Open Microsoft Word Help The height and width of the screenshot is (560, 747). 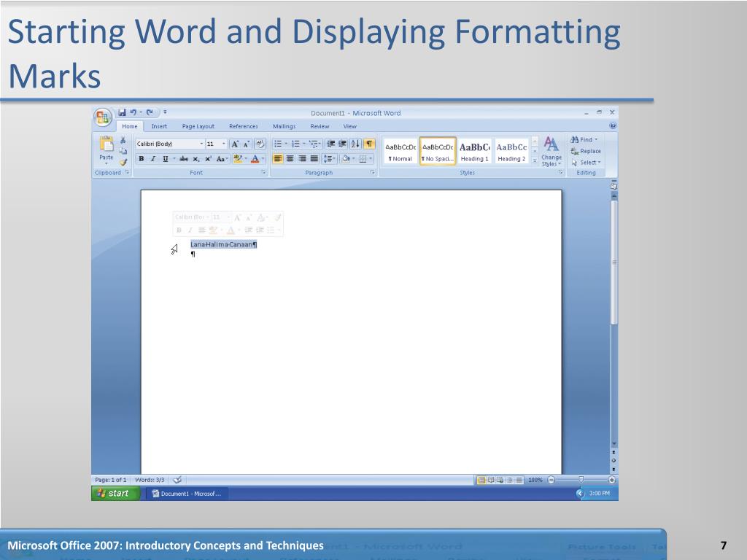click(613, 125)
